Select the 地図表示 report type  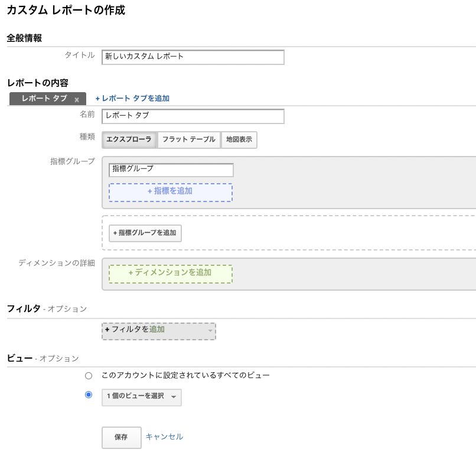point(239,140)
